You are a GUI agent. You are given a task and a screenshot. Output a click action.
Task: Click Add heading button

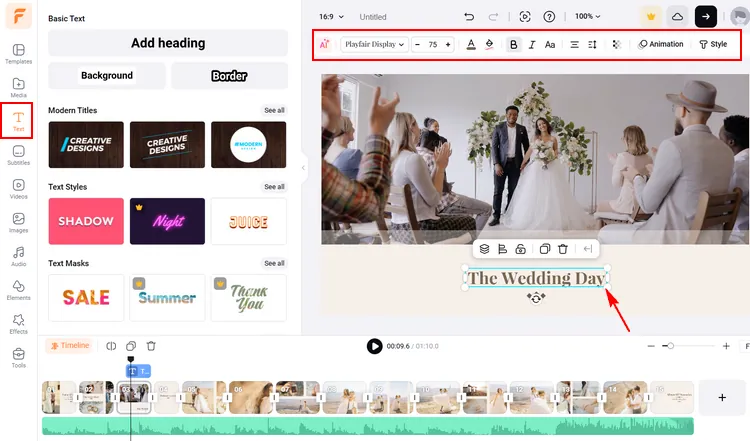tap(168, 43)
